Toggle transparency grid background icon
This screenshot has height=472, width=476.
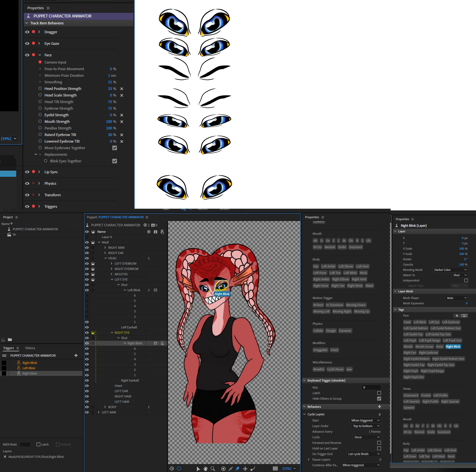coord(275,469)
